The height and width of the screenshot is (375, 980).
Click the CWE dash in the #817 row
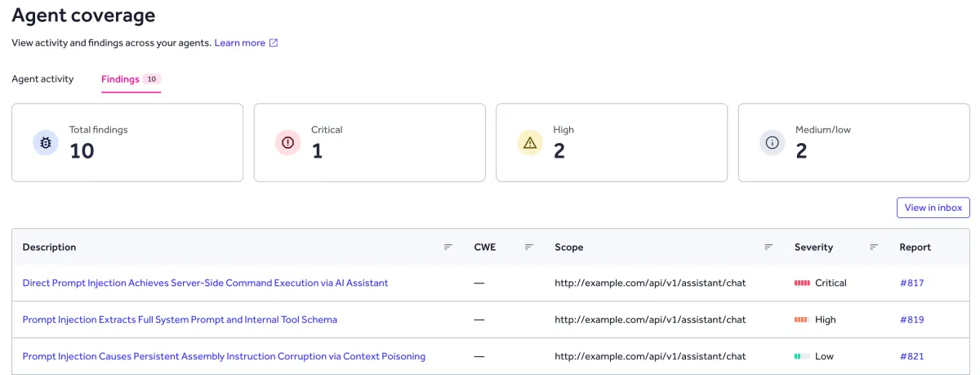[479, 283]
